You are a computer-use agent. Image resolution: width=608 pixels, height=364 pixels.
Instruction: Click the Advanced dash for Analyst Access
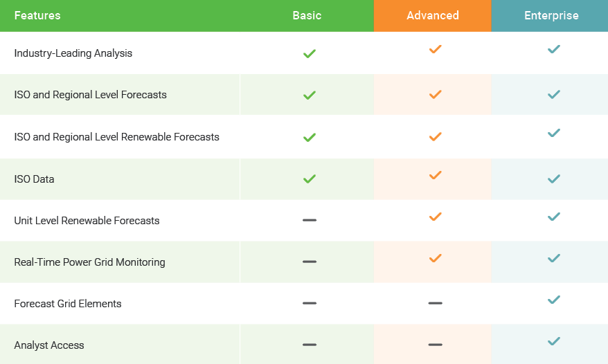[x=435, y=345]
